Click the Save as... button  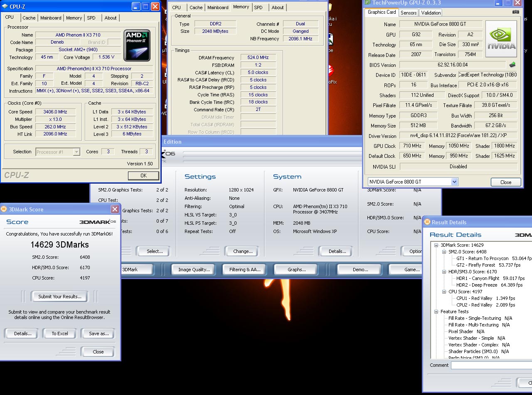[99, 334]
